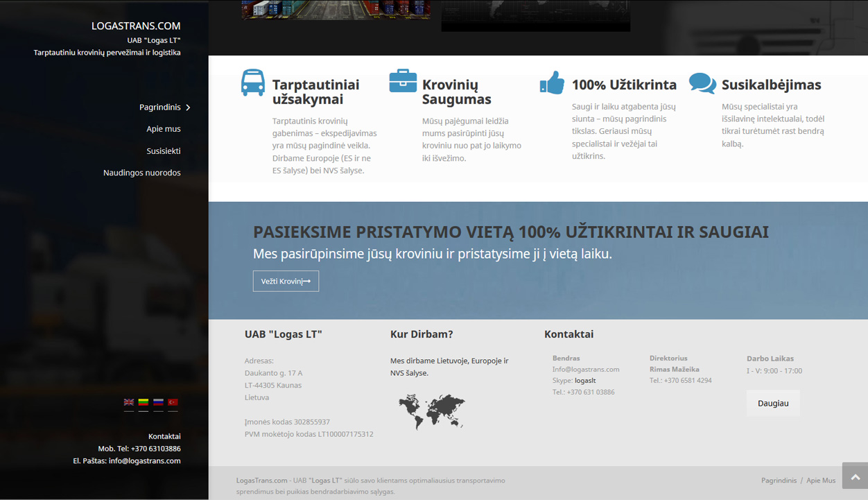868x500 pixels.
Task: Click the address line Daukanto g. 17 A
Action: (x=273, y=373)
